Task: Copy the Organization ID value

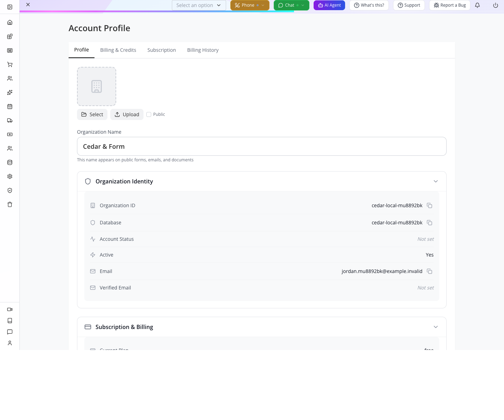Action: coord(429,205)
